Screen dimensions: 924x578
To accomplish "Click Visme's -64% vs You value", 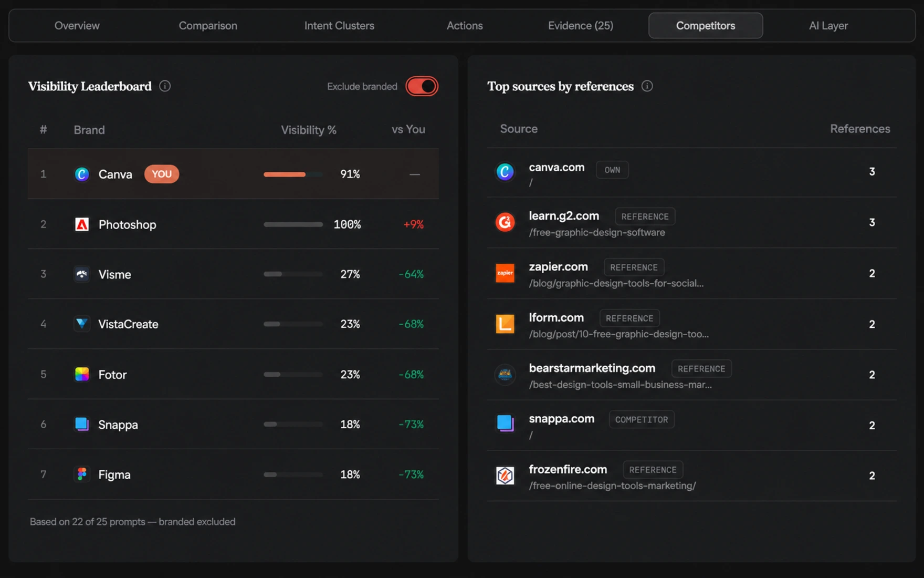I will point(411,274).
